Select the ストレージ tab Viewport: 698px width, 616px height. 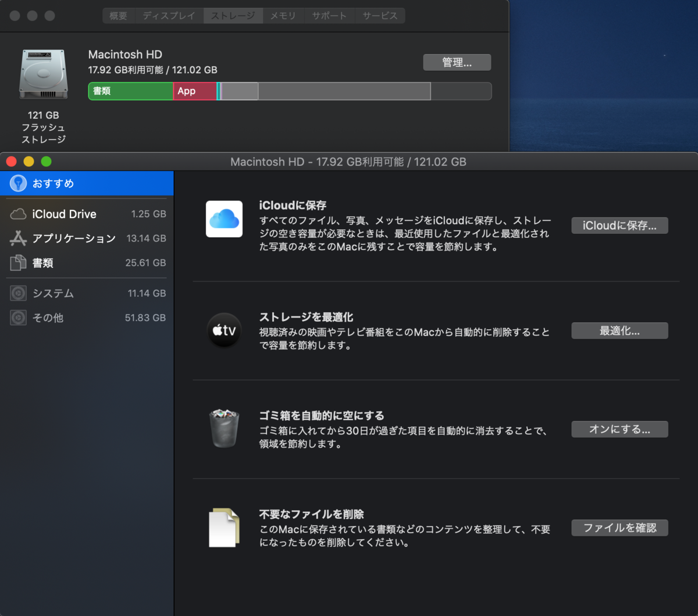(233, 16)
